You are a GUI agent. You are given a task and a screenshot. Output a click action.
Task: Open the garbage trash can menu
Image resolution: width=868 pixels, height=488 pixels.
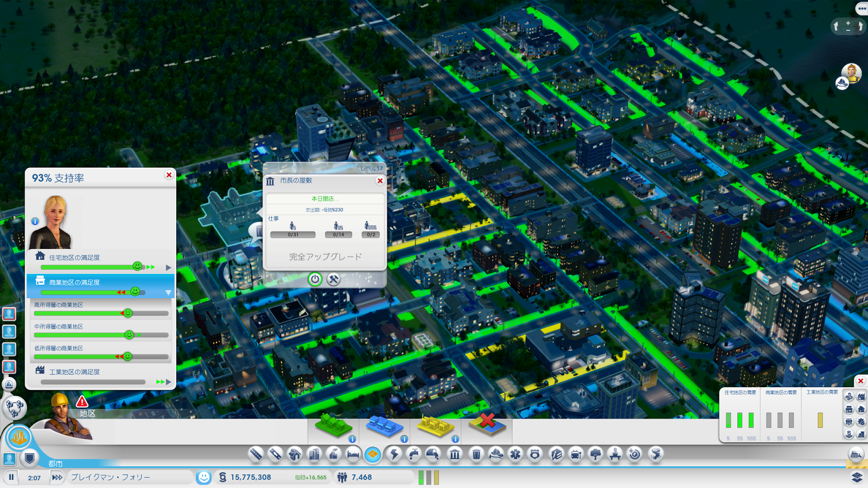click(476, 454)
